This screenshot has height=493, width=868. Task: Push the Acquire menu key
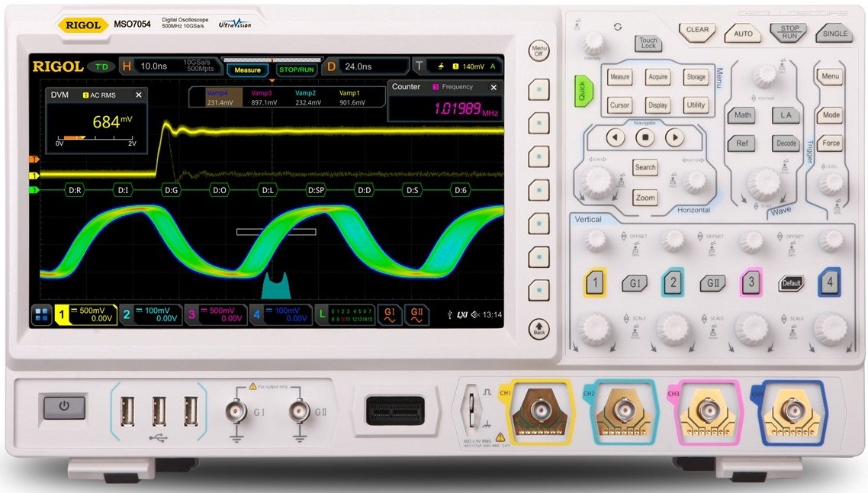coord(657,77)
